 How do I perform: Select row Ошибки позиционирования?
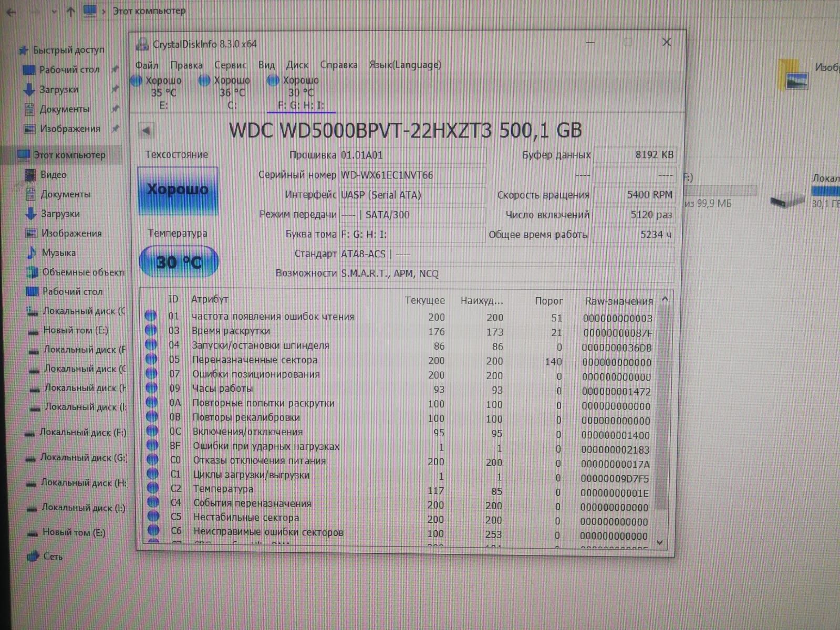click(x=399, y=375)
